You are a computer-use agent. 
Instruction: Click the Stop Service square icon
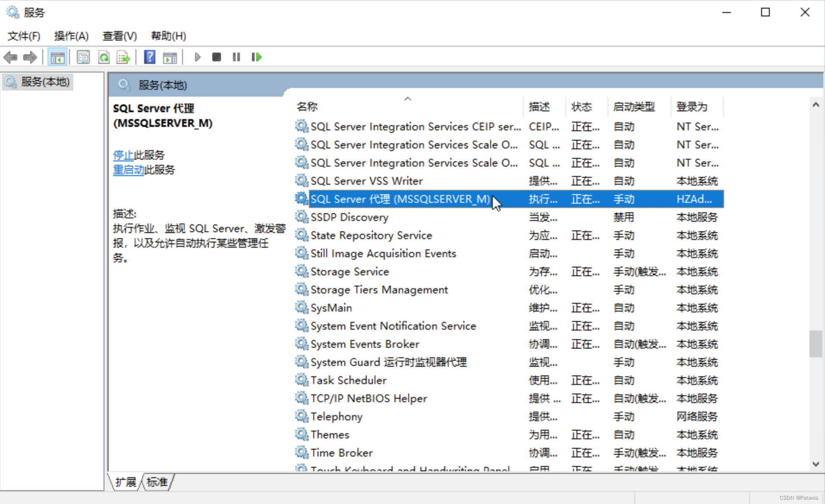click(x=217, y=57)
